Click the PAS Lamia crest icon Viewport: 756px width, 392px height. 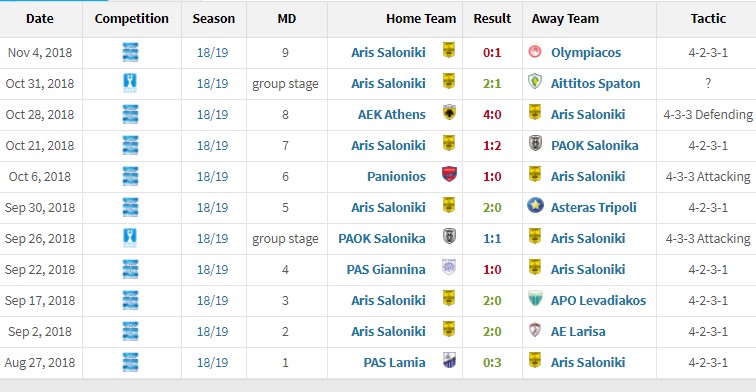pos(449,361)
